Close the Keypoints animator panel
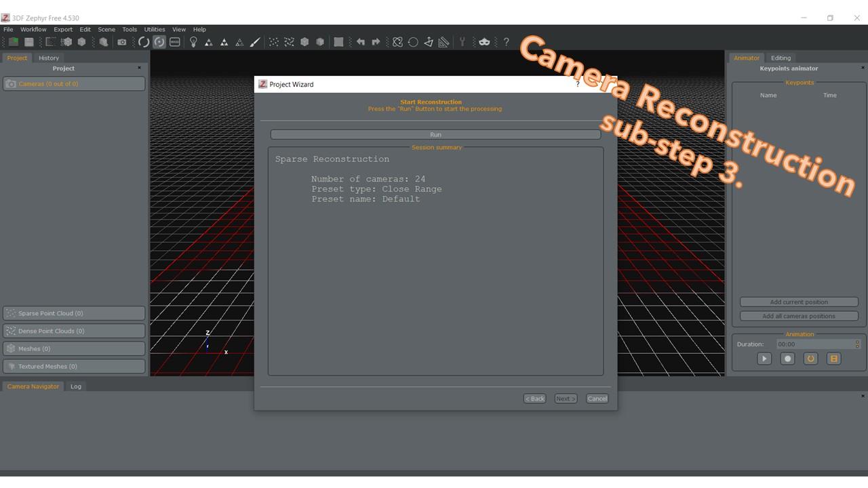The width and height of the screenshot is (868, 488). (x=863, y=68)
